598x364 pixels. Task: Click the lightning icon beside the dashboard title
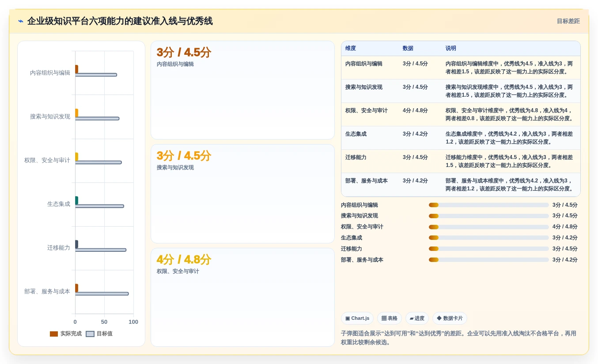[21, 21]
